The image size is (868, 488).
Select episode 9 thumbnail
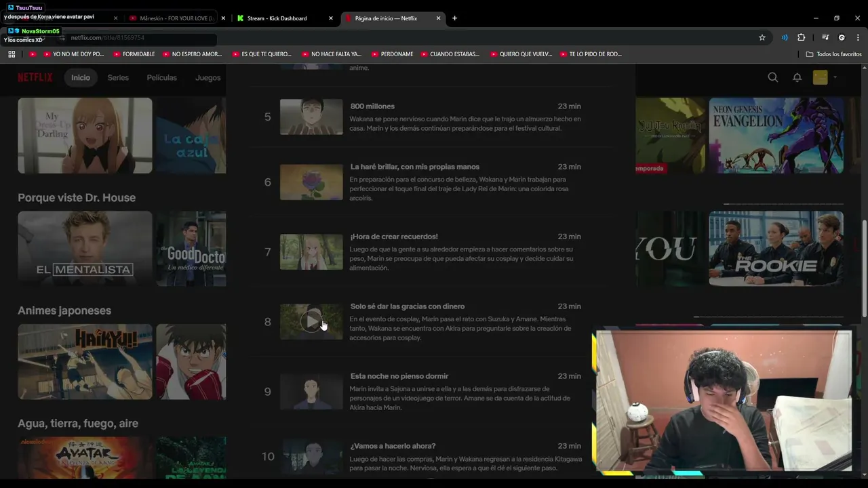(x=311, y=392)
